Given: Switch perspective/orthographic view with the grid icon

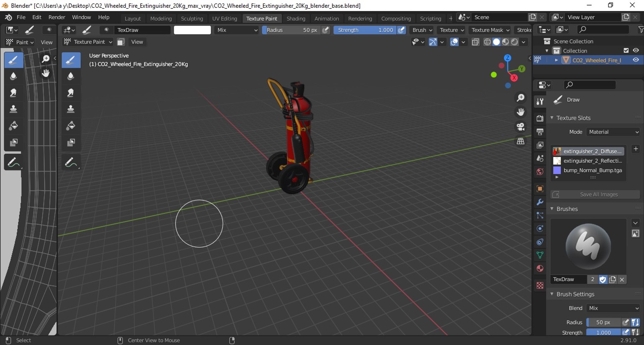Looking at the screenshot, I should pyautogui.click(x=521, y=141).
